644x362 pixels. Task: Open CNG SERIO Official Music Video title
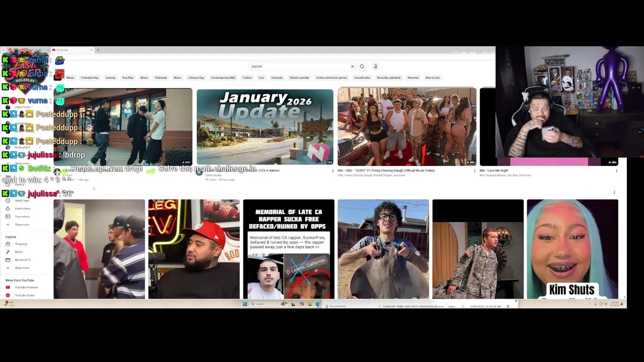point(386,170)
